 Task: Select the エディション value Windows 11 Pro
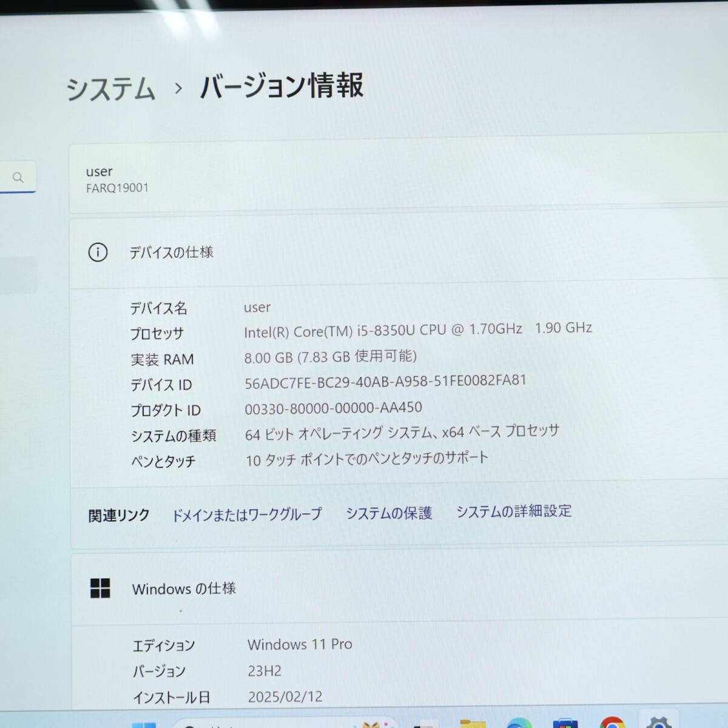[300, 644]
